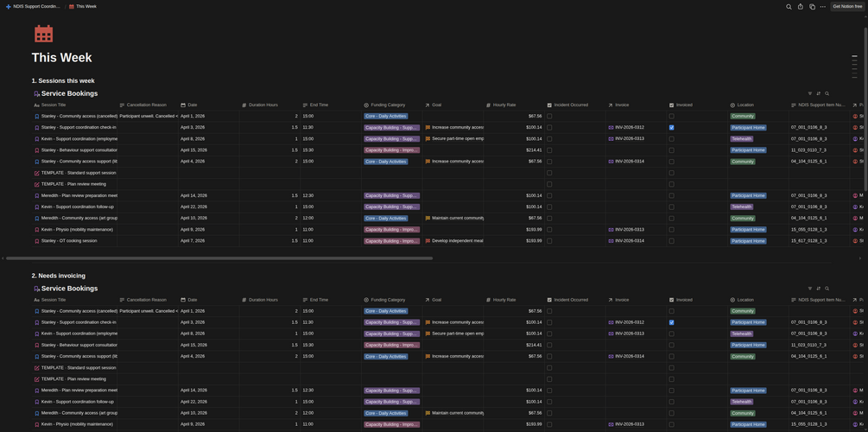Click flag icon beside Secure part-time open goal, first table
Screen dimensions: 868x432
tap(428, 138)
